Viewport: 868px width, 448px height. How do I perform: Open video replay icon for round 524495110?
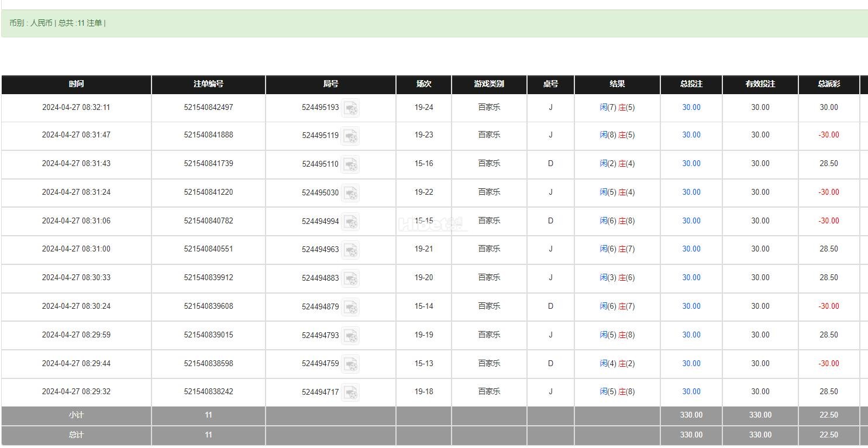point(350,165)
